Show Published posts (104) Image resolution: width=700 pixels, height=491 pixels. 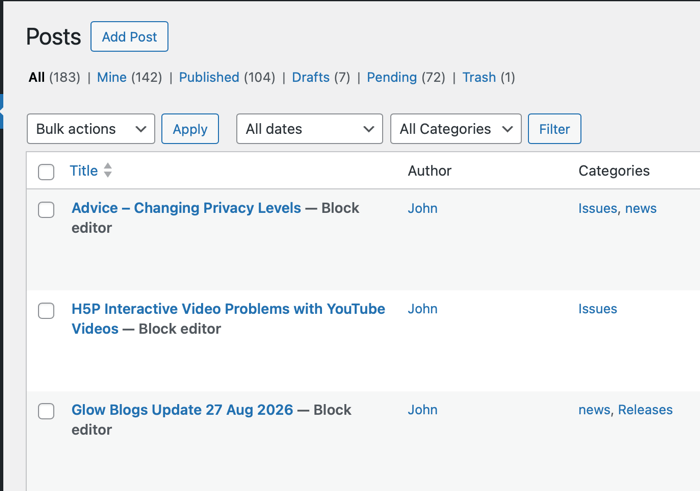point(227,77)
